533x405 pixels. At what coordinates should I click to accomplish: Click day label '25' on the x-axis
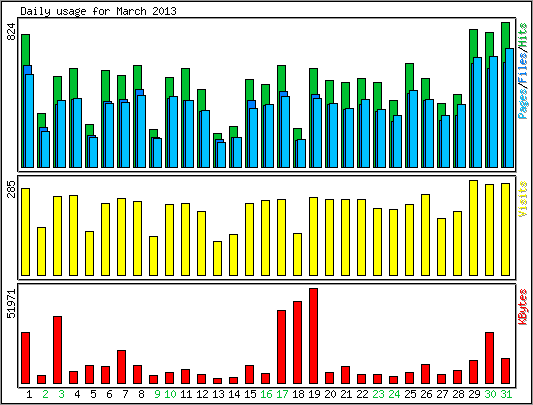pos(410,394)
